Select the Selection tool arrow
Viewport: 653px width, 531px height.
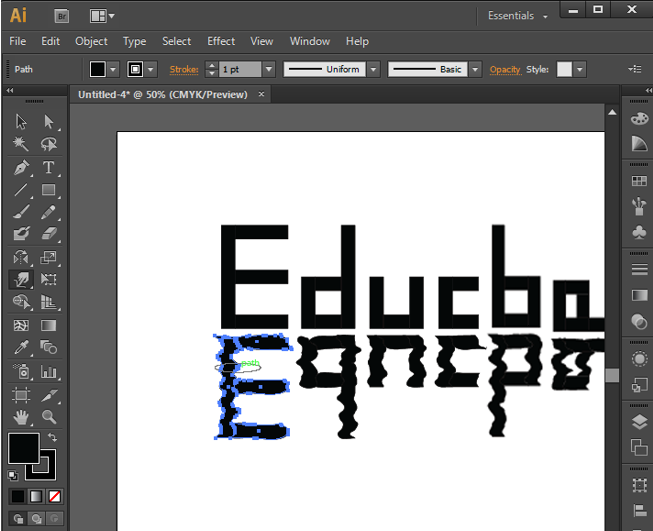click(21, 122)
